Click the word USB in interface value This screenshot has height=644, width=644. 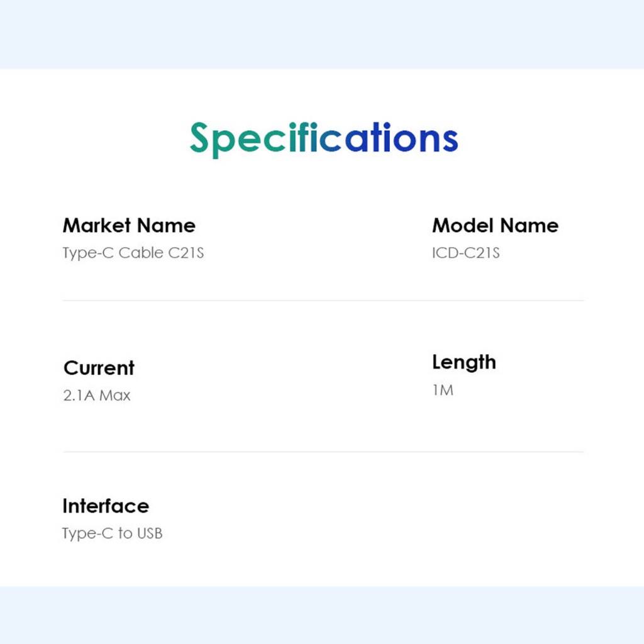click(149, 533)
